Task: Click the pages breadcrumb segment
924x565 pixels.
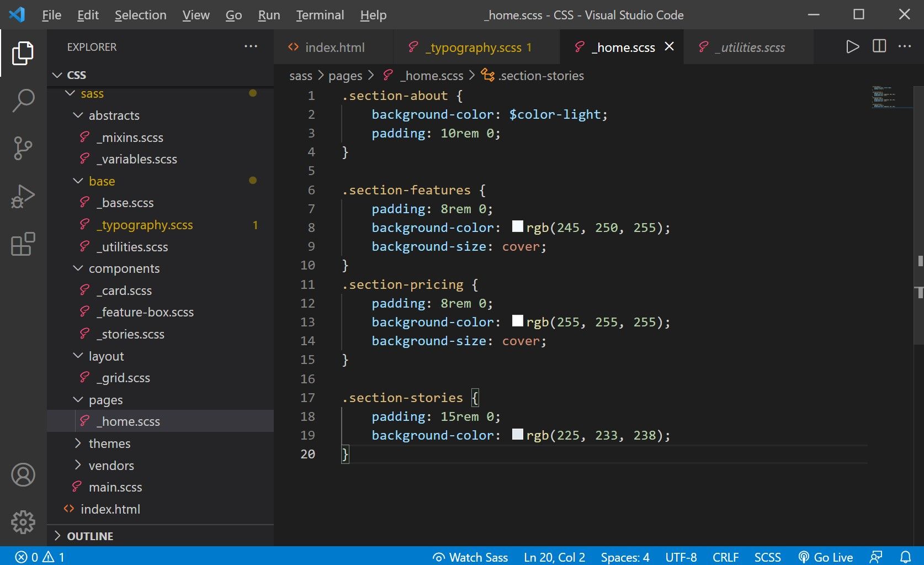Action: pos(345,76)
